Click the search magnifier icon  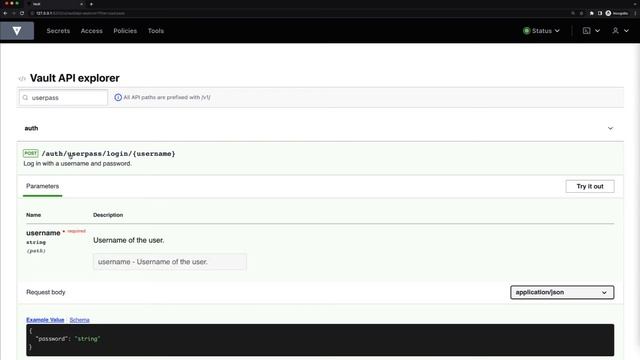pos(25,98)
